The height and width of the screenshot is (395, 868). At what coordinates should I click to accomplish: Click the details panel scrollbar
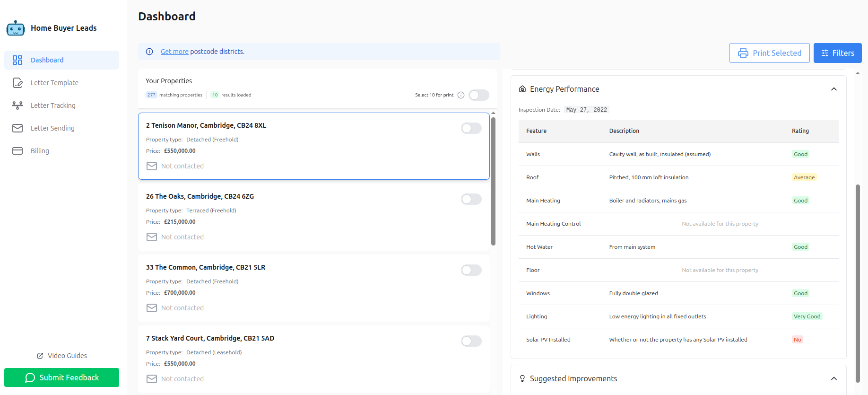(858, 283)
